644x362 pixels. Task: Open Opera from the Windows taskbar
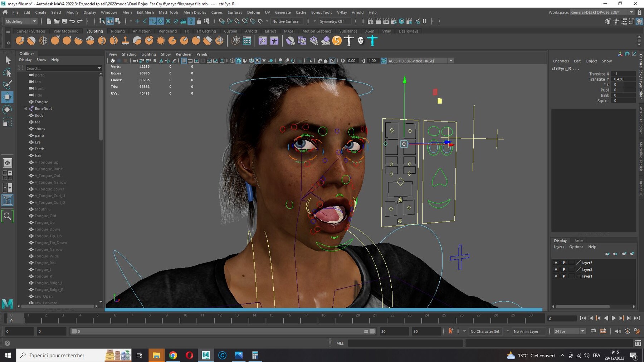point(190,355)
